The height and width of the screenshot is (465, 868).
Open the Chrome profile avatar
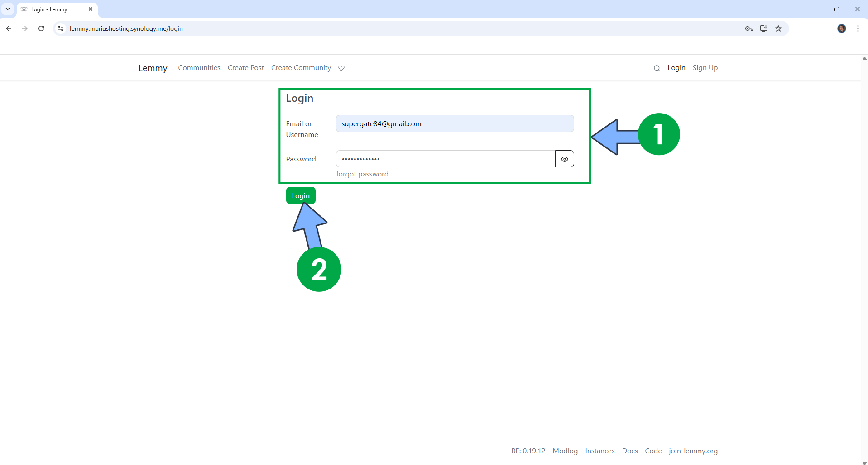(842, 28)
